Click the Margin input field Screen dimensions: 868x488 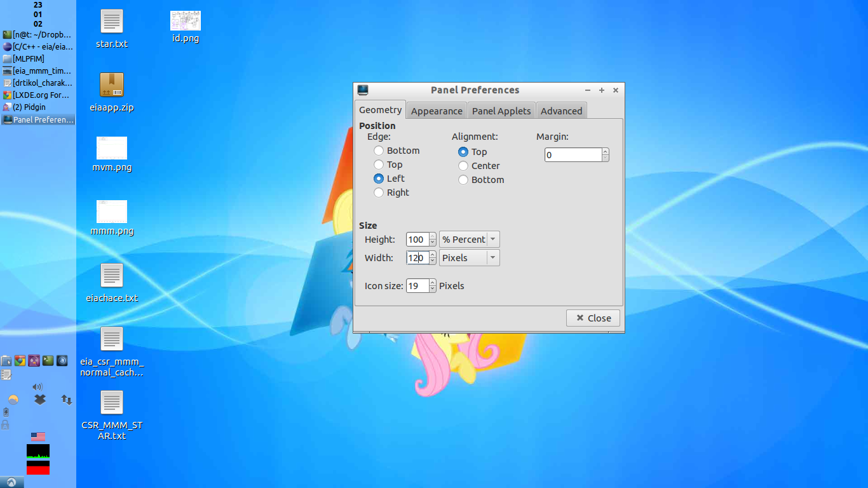573,155
